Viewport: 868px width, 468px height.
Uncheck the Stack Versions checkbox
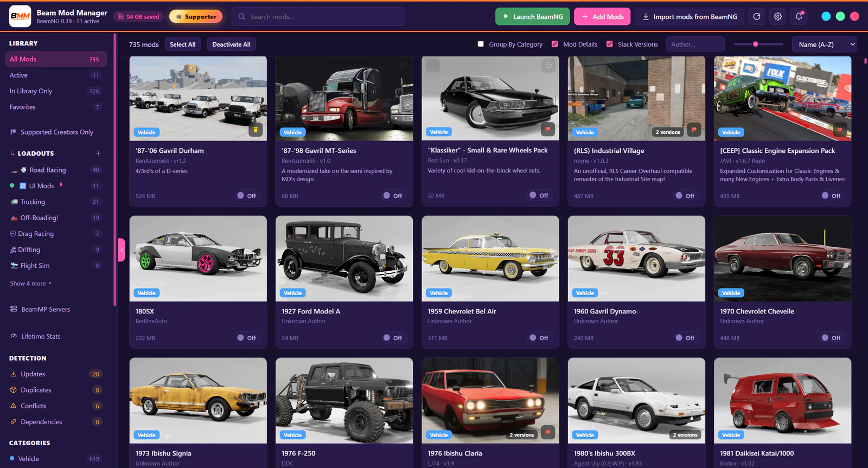coord(609,44)
